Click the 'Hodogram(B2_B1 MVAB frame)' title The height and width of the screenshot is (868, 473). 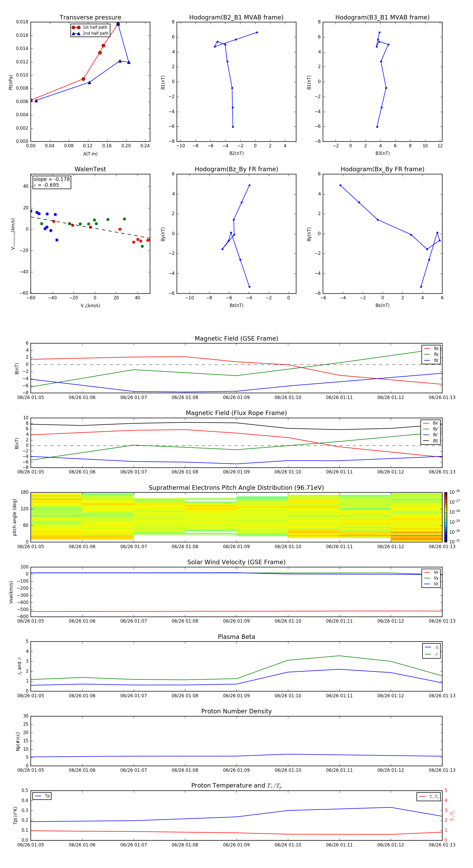point(236,18)
